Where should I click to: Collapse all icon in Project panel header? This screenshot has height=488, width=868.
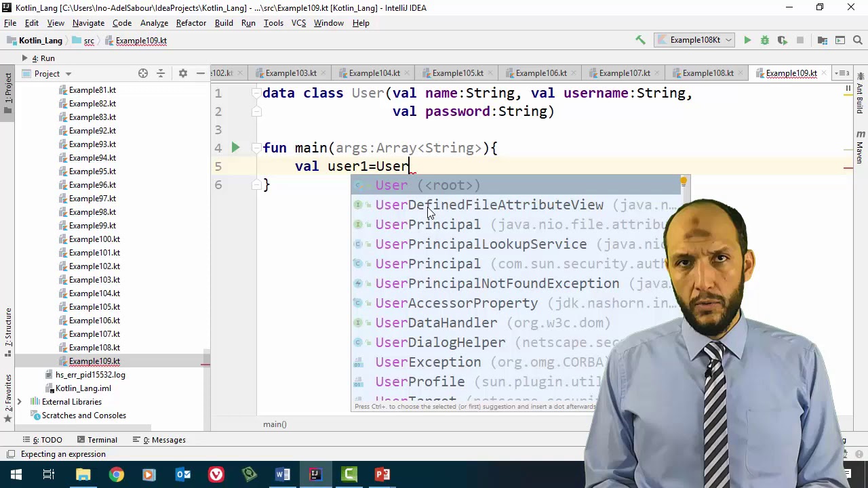(x=161, y=73)
